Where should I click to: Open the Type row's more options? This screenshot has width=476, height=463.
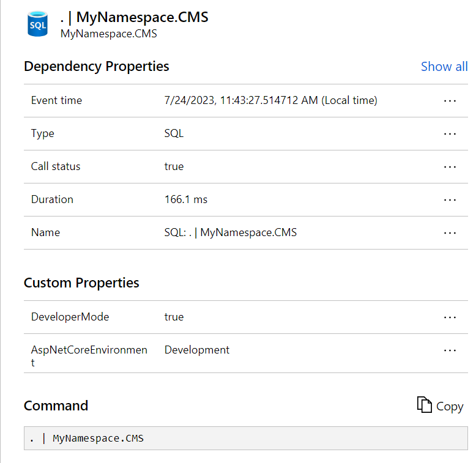(x=450, y=134)
